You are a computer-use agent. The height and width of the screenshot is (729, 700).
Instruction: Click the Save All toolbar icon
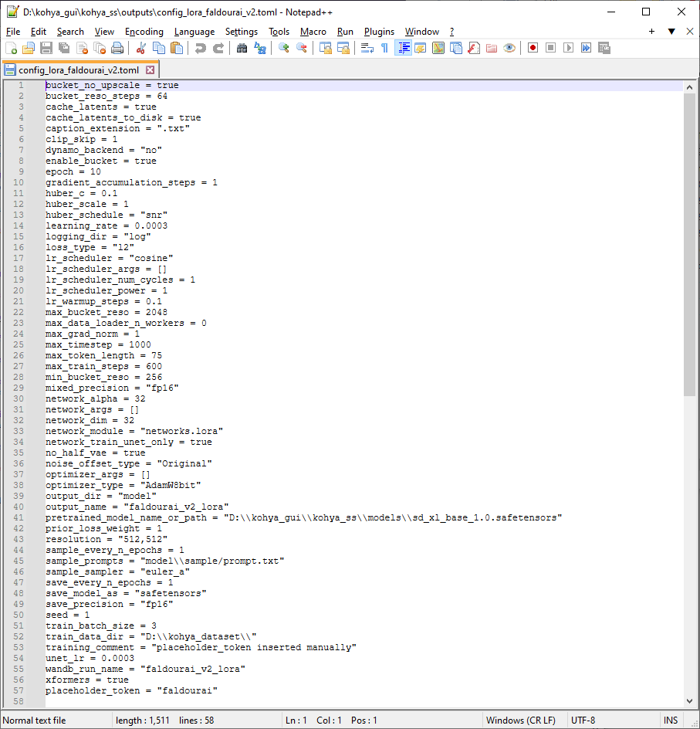pyautogui.click(x=63, y=47)
